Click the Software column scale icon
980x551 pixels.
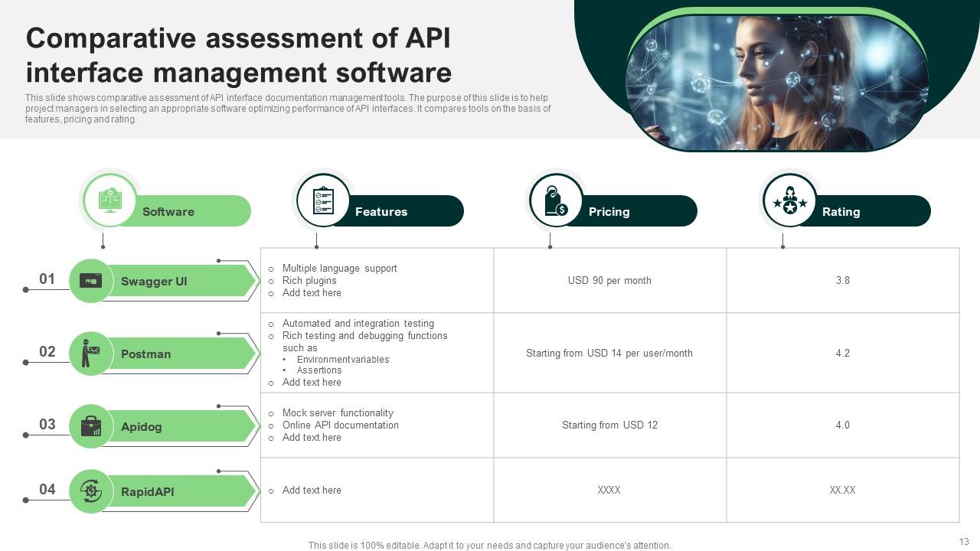pos(109,201)
